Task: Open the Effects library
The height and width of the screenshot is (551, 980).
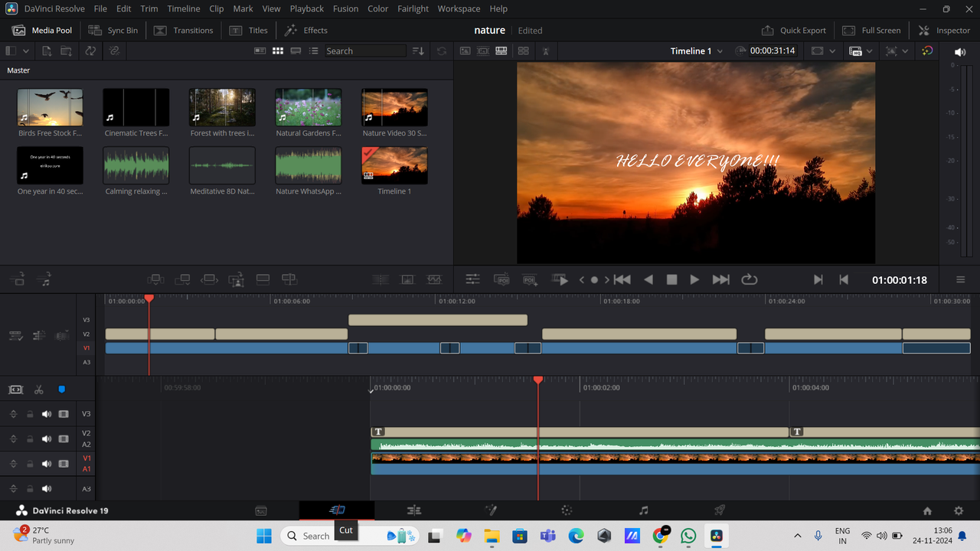Action: pyautogui.click(x=306, y=31)
